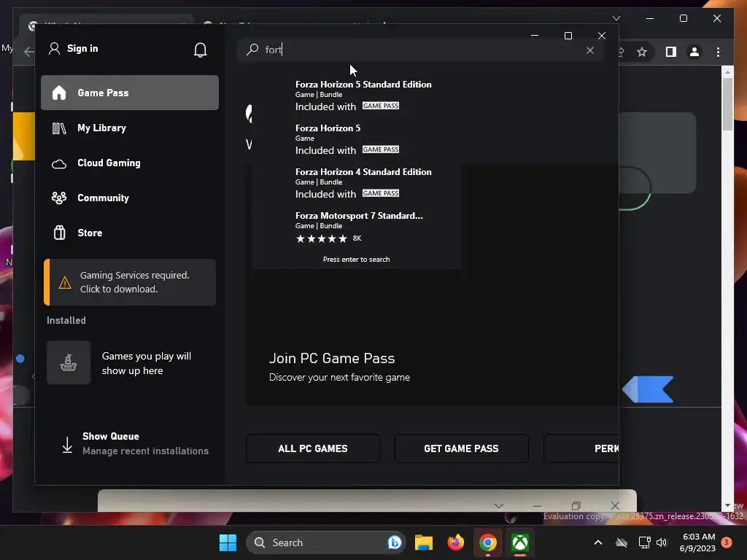The height and width of the screenshot is (560, 747).
Task: Open Chrome three-dot menu
Action: pyautogui.click(x=718, y=52)
